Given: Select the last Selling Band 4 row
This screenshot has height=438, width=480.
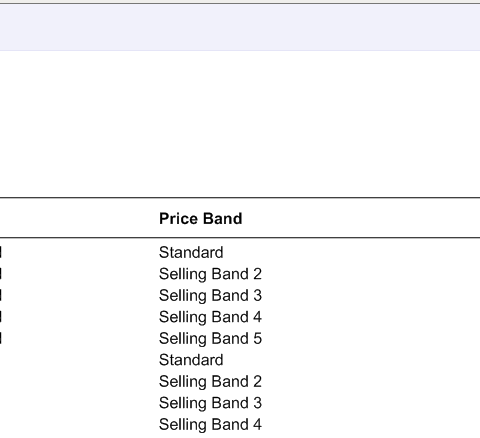Looking at the screenshot, I should (x=210, y=424).
